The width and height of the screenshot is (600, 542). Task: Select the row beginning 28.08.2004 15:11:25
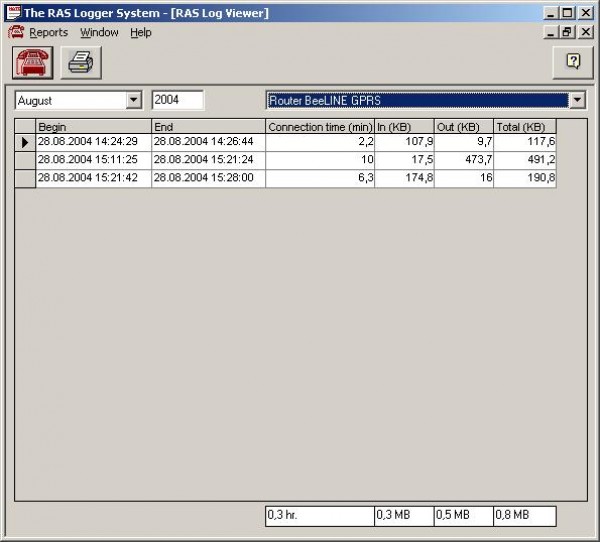(93, 160)
